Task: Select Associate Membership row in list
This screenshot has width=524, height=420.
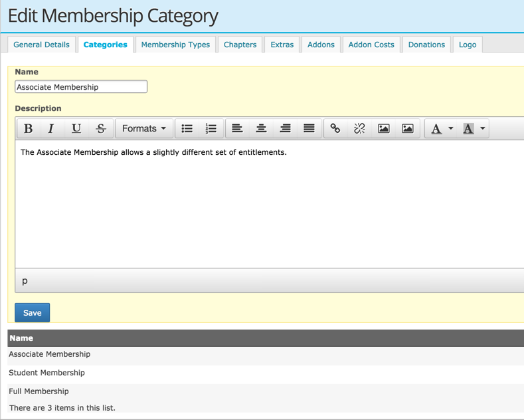Action: click(266, 354)
